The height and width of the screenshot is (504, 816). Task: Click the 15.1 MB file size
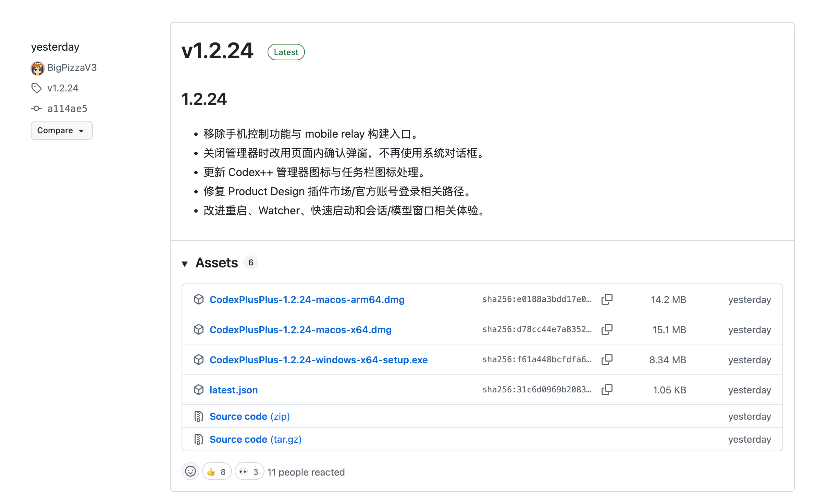[x=669, y=330]
